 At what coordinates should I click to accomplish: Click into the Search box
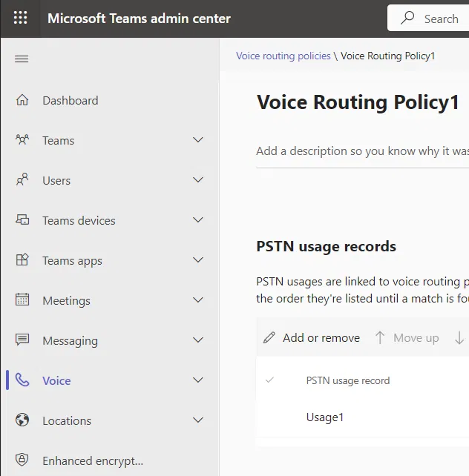point(428,18)
